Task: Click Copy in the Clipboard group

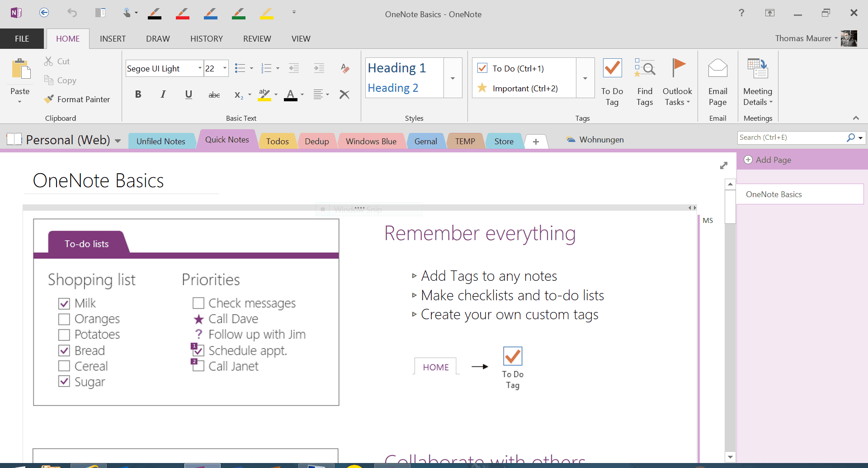Action: 60,80
